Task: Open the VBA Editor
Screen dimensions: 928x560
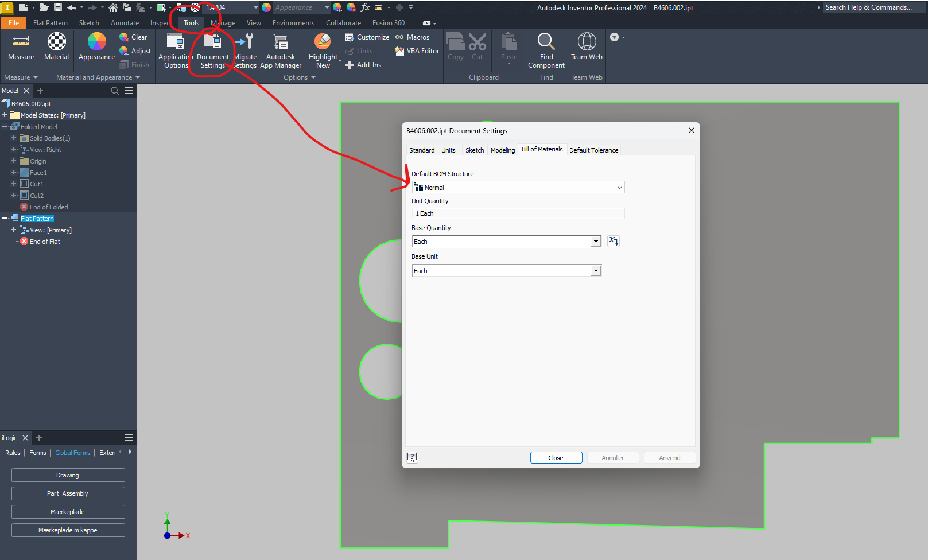Action: pos(416,50)
